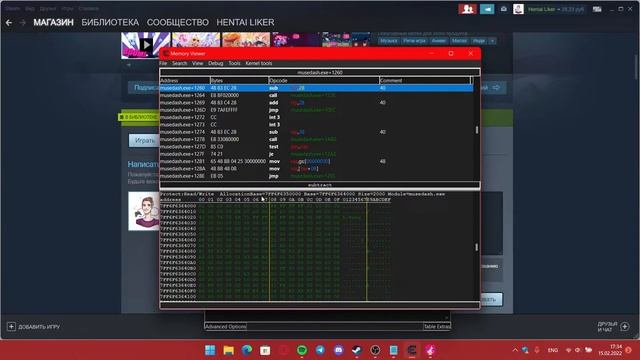The image size is (640, 360).
Task: Click the hex view vertical scrollbar thumb
Action: pyautogui.click(x=476, y=247)
